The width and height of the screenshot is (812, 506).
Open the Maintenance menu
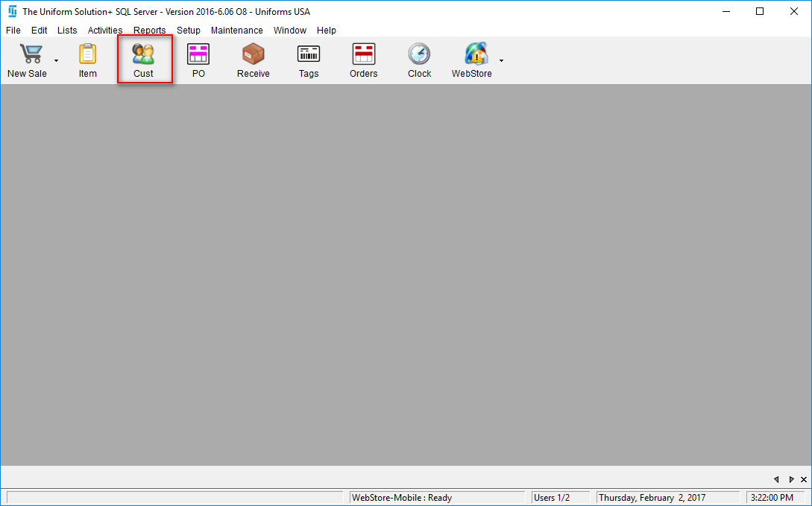tap(237, 31)
